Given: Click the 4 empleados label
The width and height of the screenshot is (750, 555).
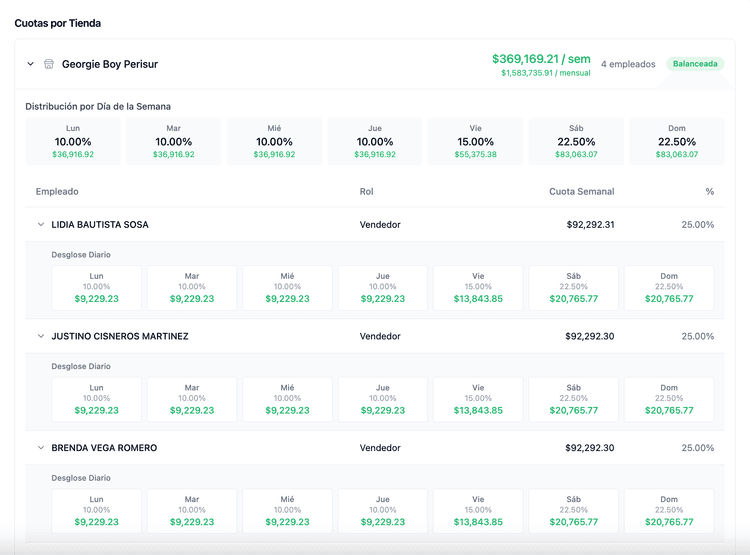Looking at the screenshot, I should [628, 64].
